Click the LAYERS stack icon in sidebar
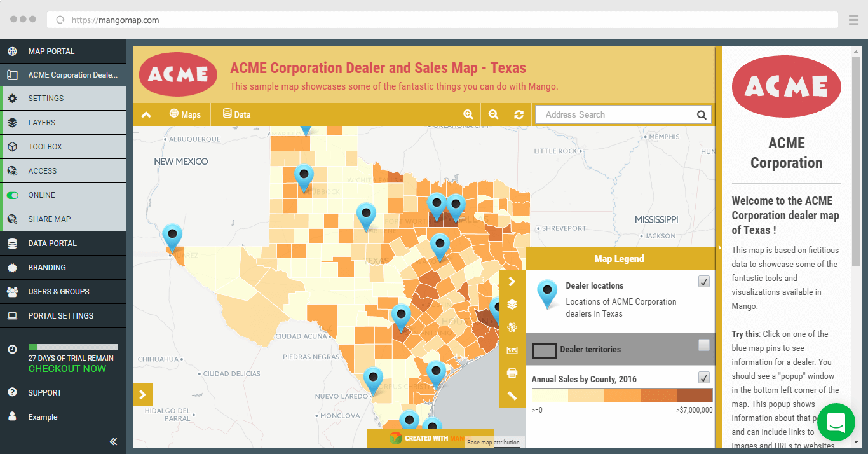The width and height of the screenshot is (868, 454). [12, 123]
